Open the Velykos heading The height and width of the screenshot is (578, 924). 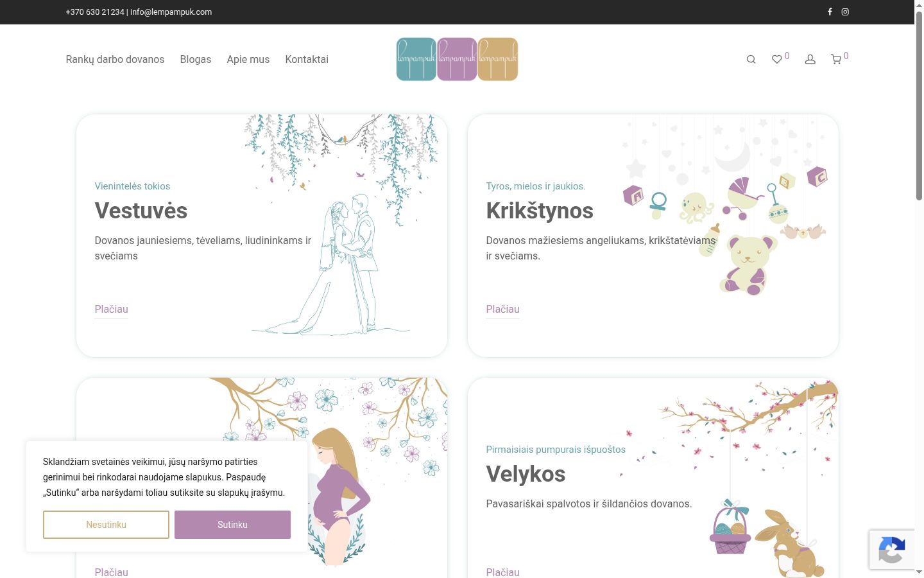coord(526,474)
